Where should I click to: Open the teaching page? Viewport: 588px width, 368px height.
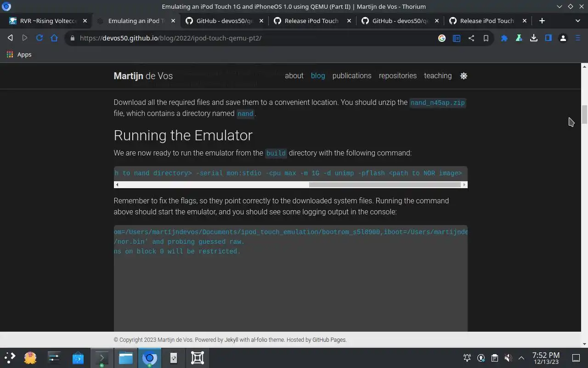point(438,76)
